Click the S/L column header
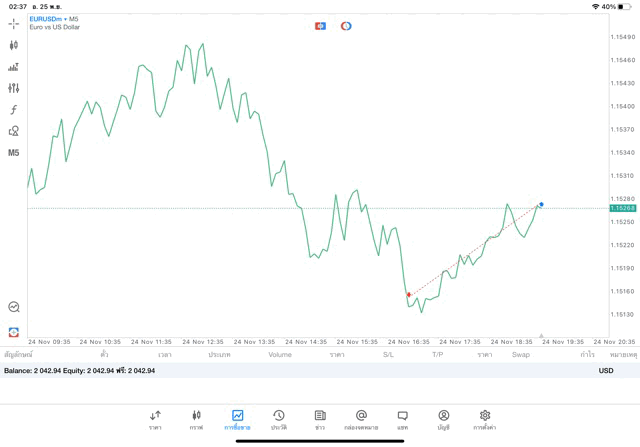 (388, 355)
